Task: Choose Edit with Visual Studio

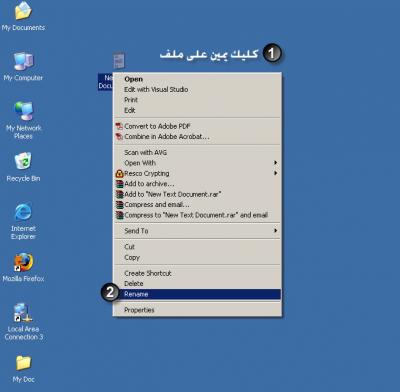Action: tap(197, 90)
